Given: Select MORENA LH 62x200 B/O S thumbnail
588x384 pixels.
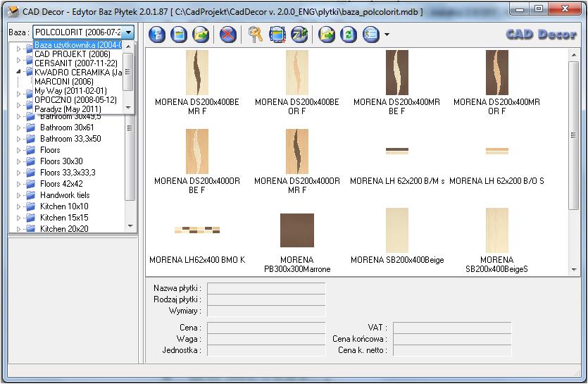Looking at the screenshot, I should 497,151.
